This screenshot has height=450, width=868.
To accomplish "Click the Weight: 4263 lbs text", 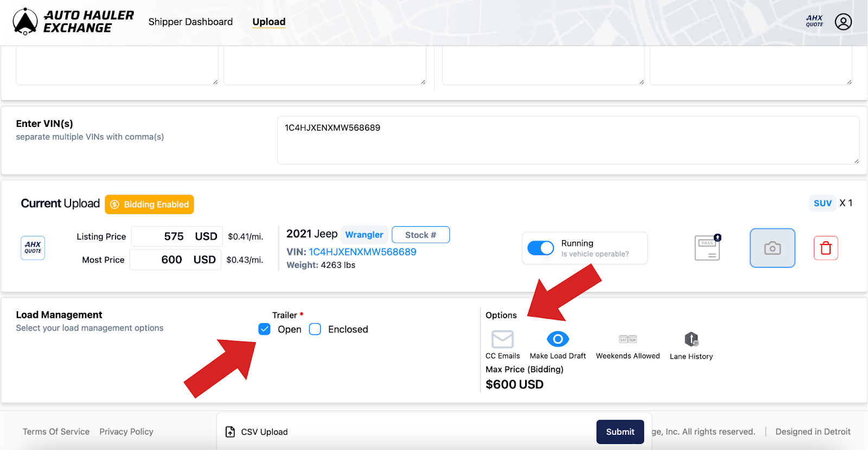I will click(321, 265).
